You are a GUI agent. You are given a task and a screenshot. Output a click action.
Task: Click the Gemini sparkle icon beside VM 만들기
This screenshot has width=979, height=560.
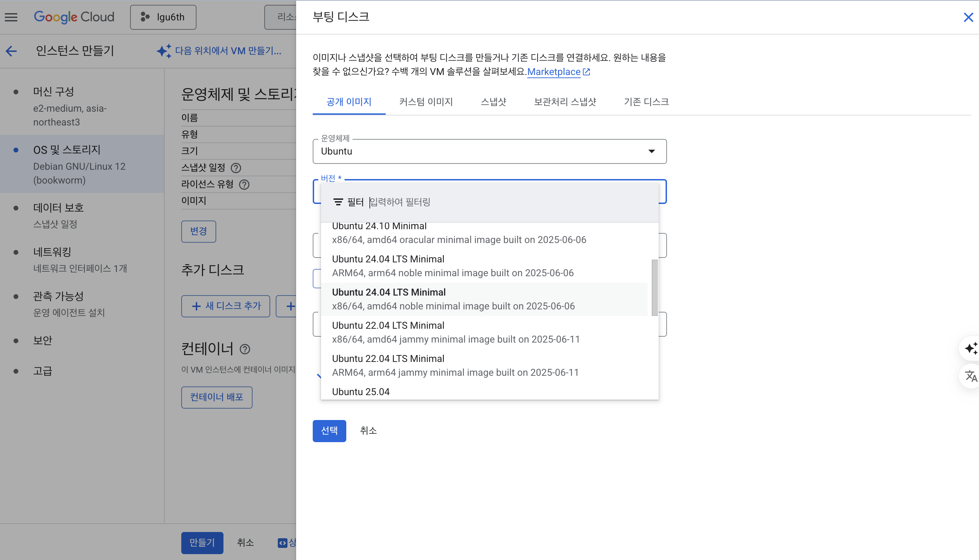[164, 51]
